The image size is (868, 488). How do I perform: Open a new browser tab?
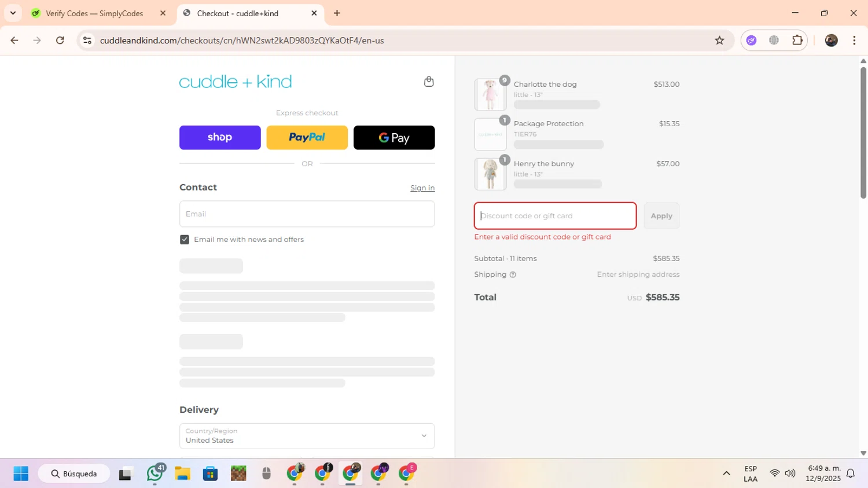[337, 13]
